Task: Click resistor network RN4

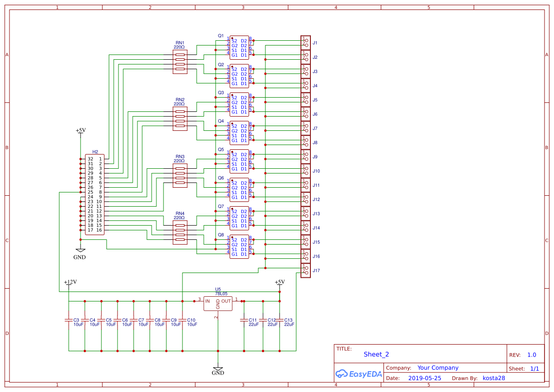Action: pos(180,232)
